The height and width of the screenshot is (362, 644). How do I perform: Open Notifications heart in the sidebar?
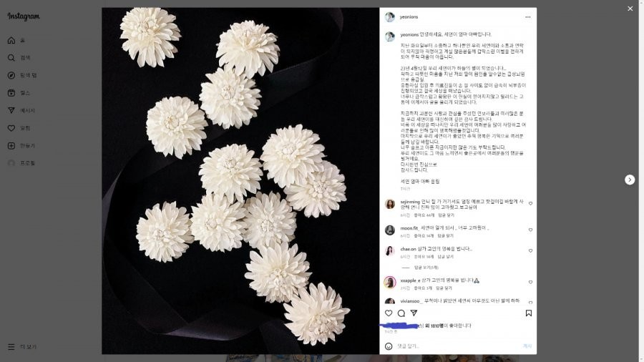coord(11,128)
